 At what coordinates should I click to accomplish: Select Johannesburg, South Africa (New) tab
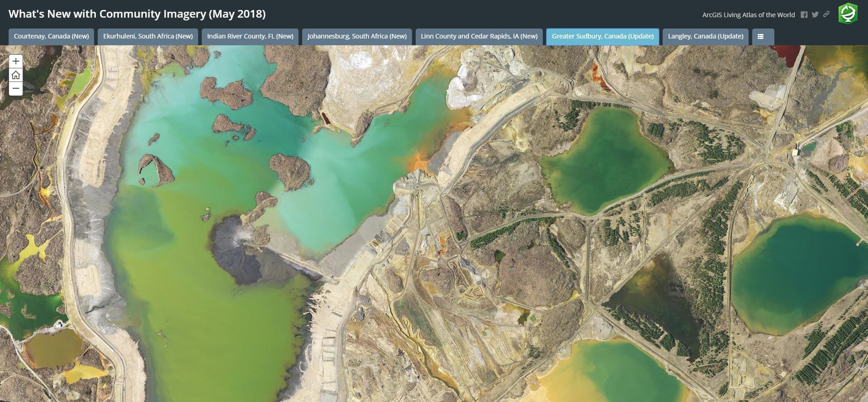click(357, 37)
